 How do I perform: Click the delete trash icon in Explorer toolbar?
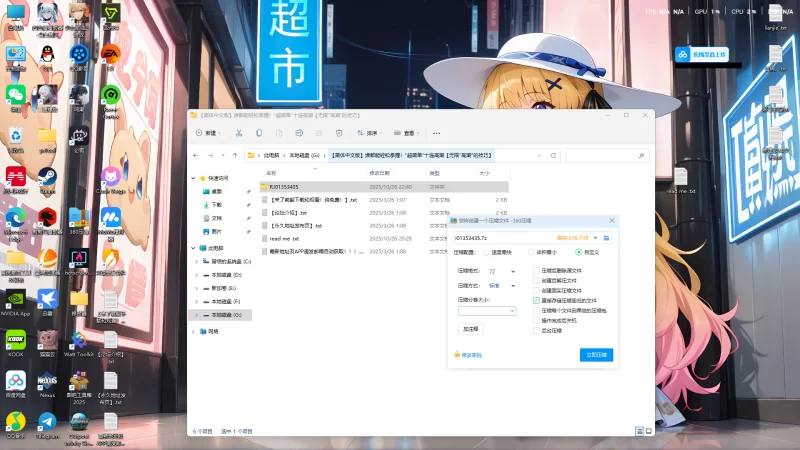pos(340,133)
